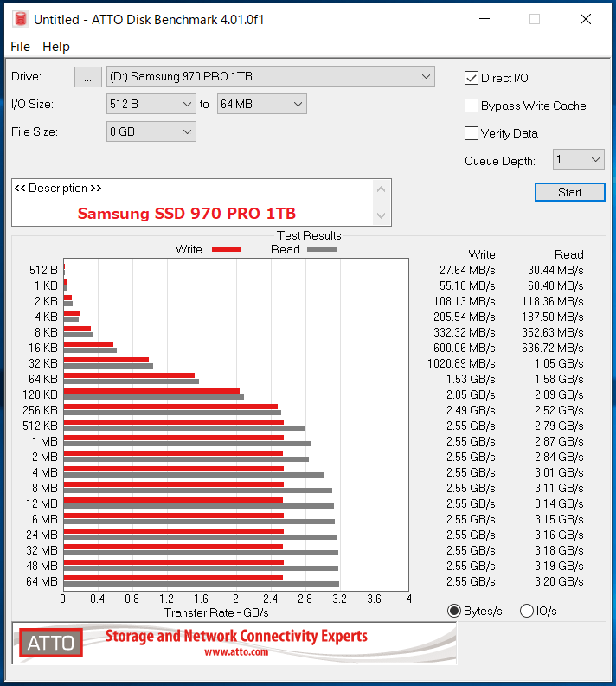The width and height of the screenshot is (616, 686).
Task: Click the description scroll up arrow
Action: coord(381,189)
